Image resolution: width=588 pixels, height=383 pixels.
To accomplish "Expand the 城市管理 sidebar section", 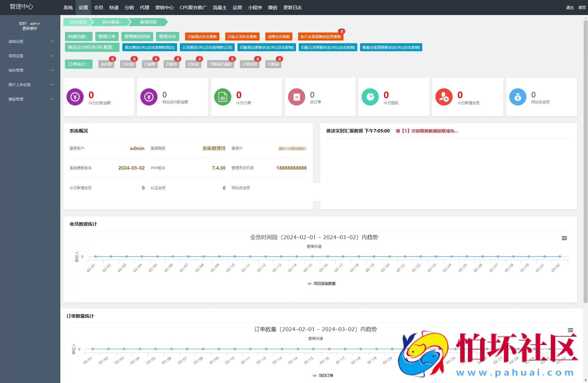I will 30,70.
